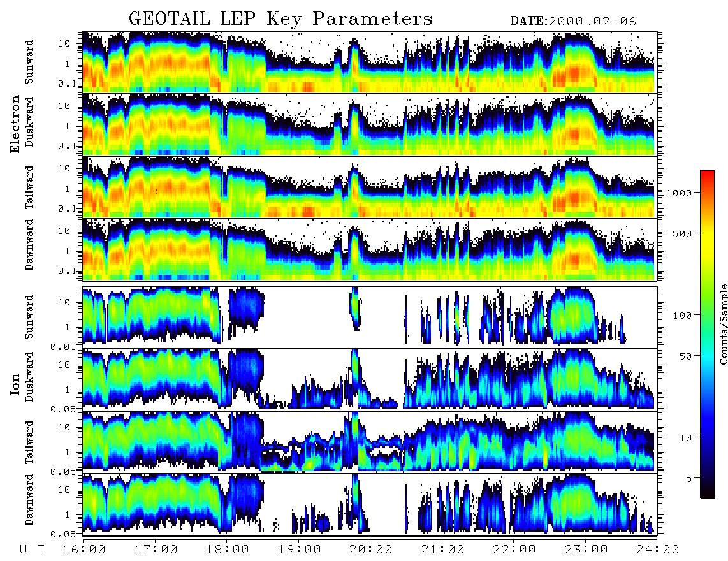The height and width of the screenshot is (561, 728).
Task: Click the 21:00 time tick label
Action: click(442, 550)
